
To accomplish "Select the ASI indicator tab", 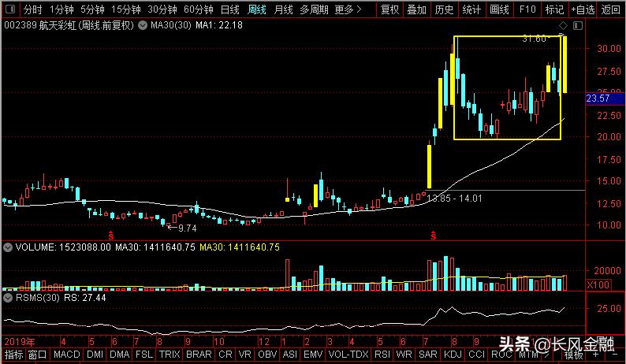I will [x=290, y=355].
